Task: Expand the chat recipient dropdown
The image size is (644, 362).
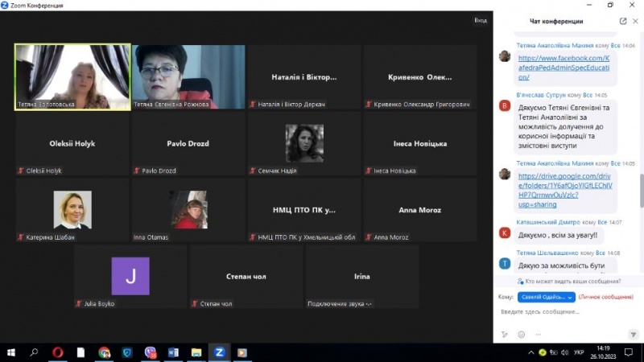Action: click(547, 297)
